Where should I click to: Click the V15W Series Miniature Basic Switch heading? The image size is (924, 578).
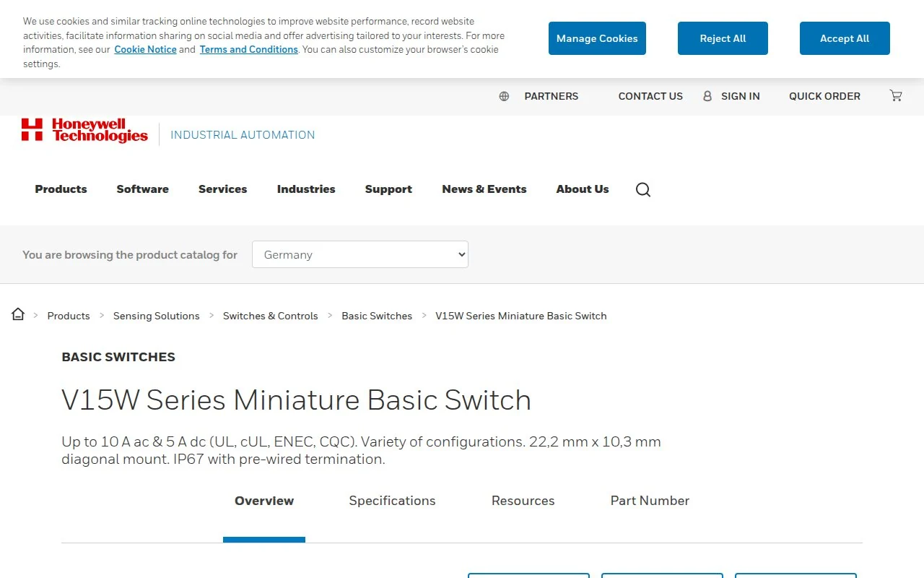297,400
